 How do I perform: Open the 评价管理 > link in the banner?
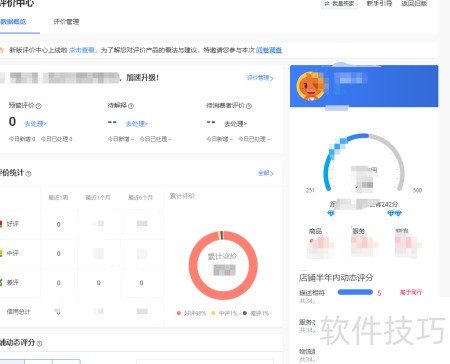tap(260, 78)
